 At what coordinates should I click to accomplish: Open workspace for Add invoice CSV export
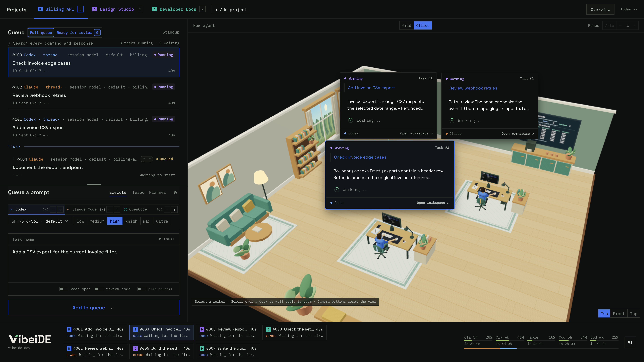[416, 133]
